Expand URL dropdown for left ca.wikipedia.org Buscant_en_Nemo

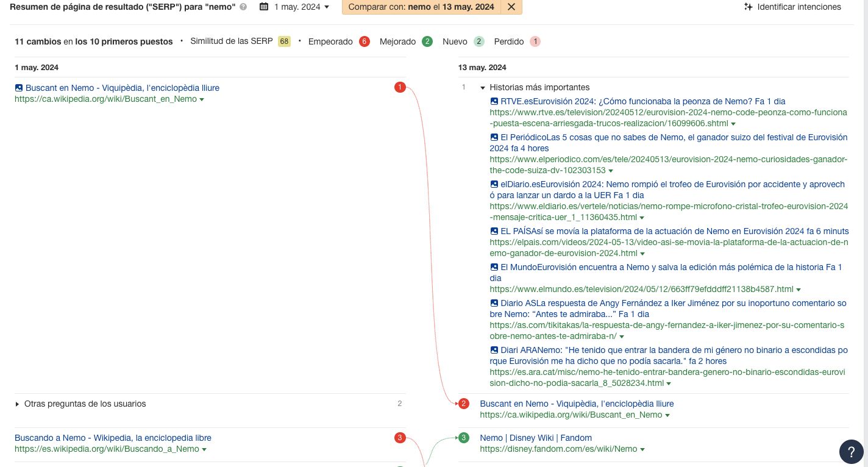point(202,99)
